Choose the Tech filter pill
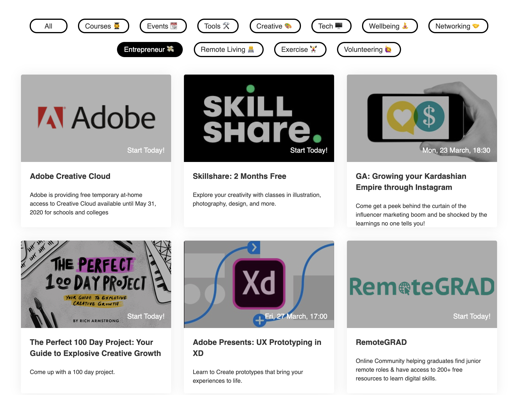Viewport: 532px width, 395px height. pos(331,26)
